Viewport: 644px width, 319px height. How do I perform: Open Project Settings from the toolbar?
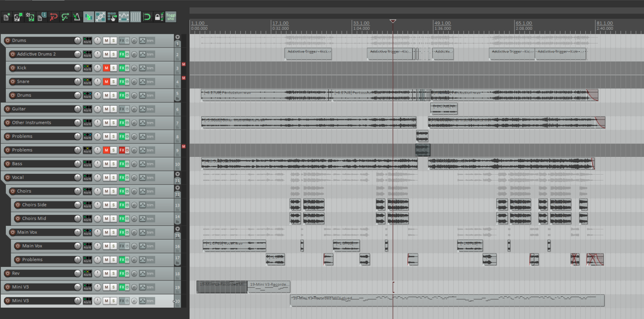click(x=42, y=17)
